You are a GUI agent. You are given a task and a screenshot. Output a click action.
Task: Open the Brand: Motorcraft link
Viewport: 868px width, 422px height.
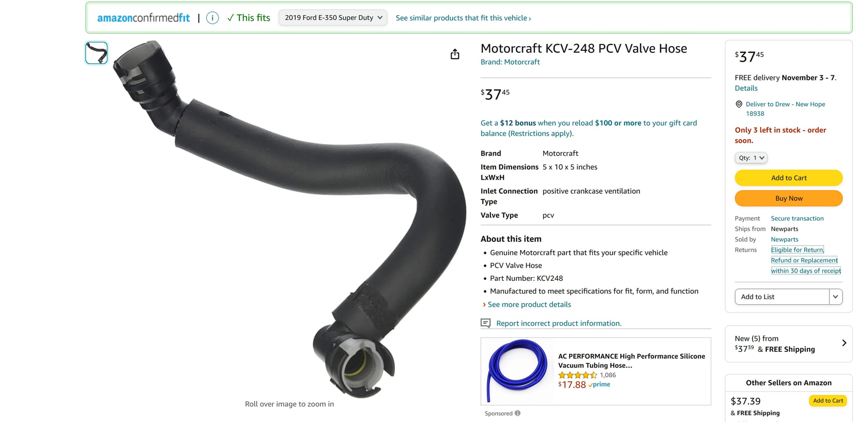click(x=510, y=62)
